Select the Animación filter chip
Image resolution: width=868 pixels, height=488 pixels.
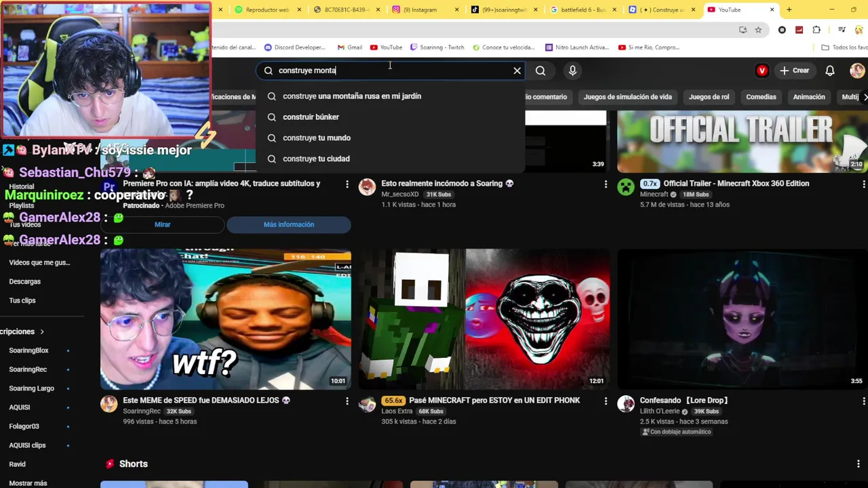(x=809, y=97)
